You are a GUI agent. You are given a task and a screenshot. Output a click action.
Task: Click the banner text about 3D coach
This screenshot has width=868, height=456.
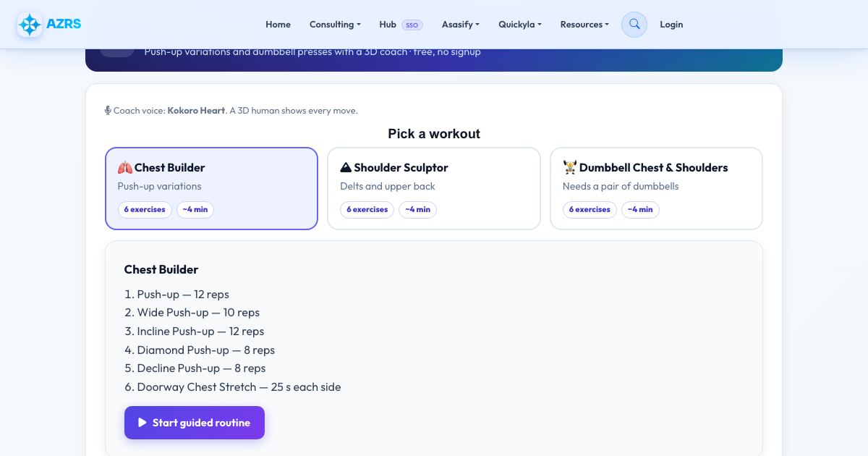(312, 52)
